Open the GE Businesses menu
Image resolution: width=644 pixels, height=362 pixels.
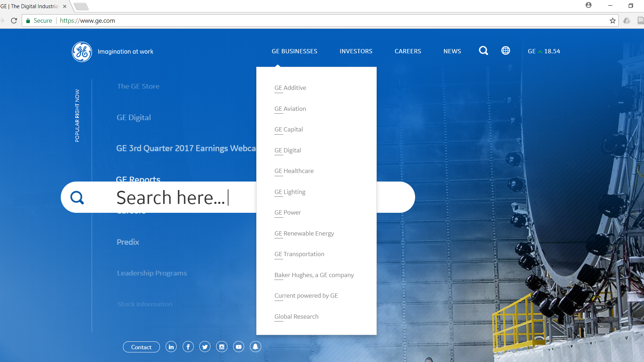click(x=294, y=51)
